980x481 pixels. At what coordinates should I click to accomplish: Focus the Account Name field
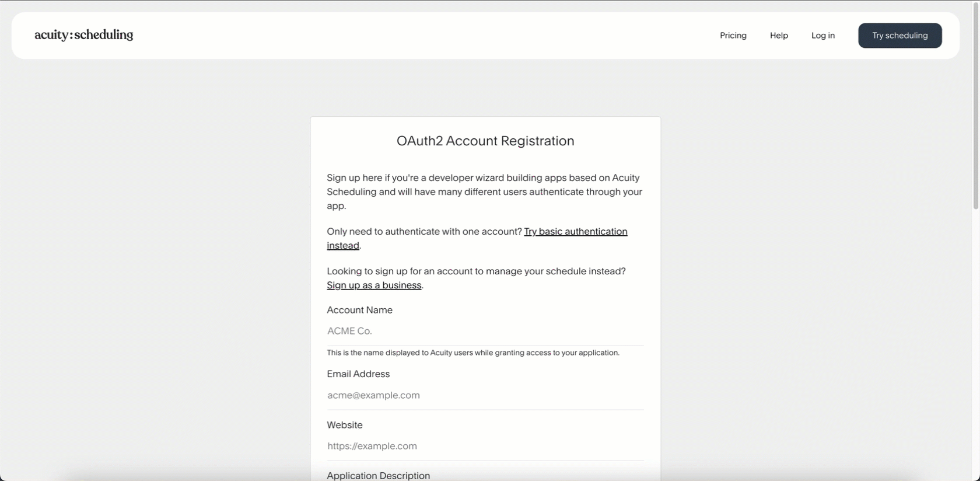pos(485,331)
